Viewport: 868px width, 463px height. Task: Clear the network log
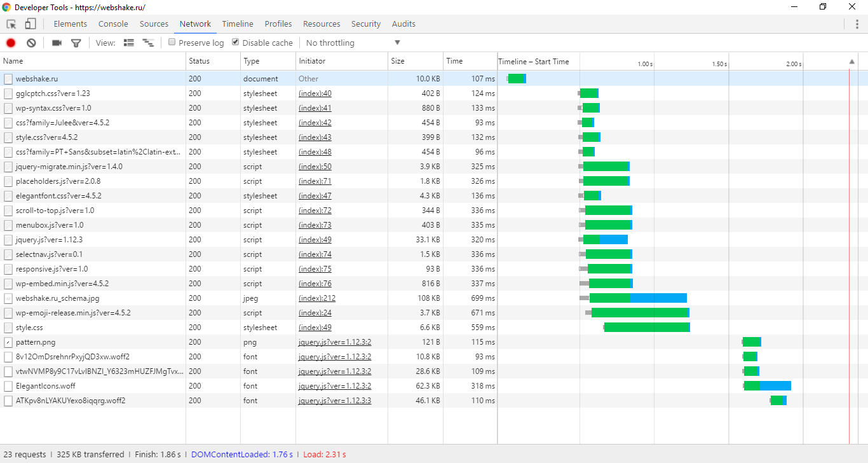point(31,43)
